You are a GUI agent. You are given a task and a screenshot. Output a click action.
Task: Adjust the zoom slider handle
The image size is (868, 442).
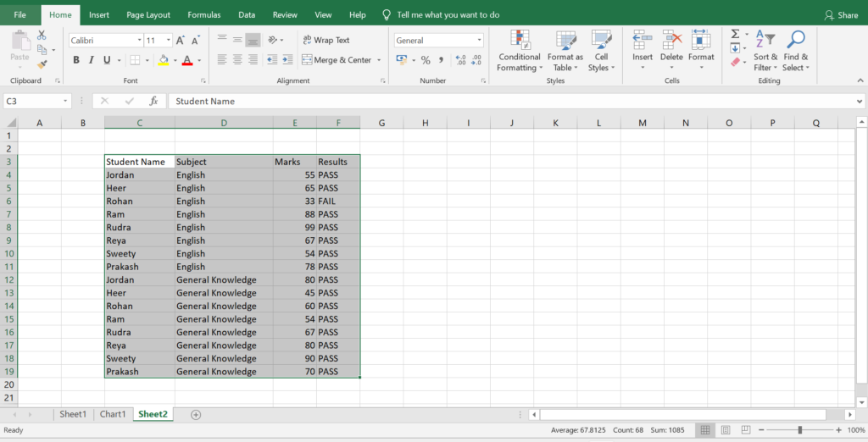[x=800, y=430]
